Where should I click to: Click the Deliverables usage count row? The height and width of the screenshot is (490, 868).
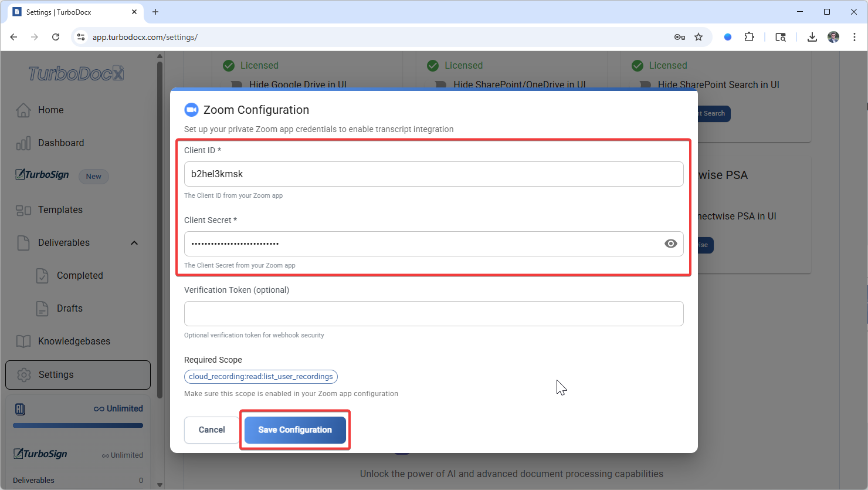click(78, 480)
